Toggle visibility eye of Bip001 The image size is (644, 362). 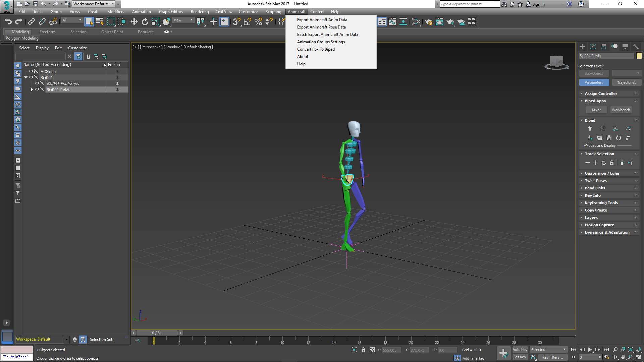(31, 77)
